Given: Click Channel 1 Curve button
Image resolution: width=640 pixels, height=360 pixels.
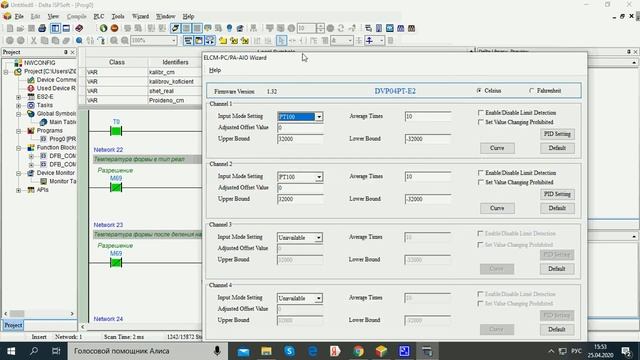Looking at the screenshot, I should (x=497, y=148).
